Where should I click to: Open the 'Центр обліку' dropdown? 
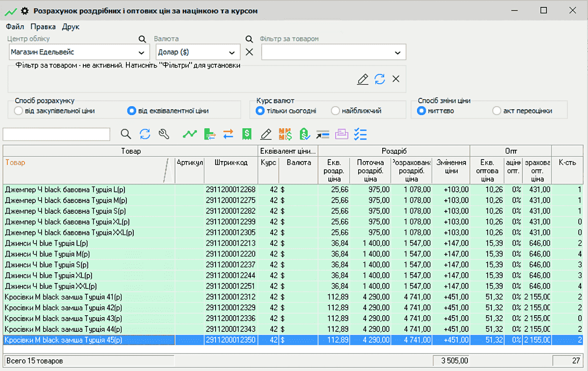coord(142,52)
